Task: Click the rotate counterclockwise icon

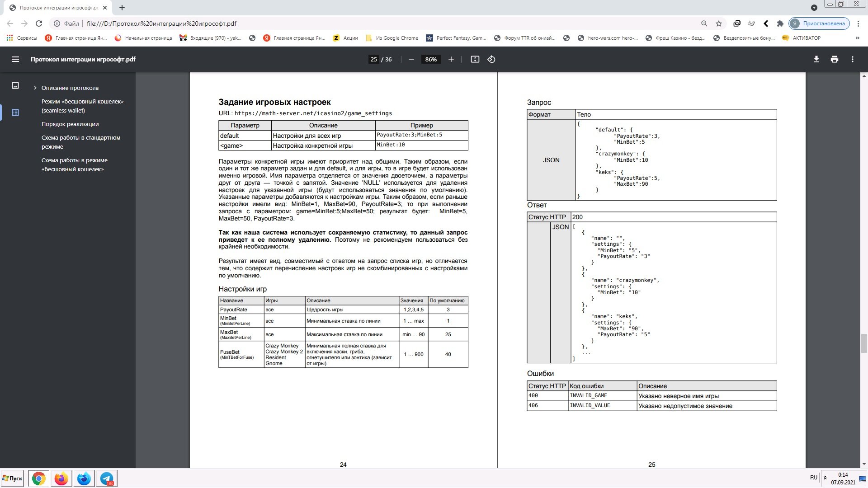Action: click(491, 59)
